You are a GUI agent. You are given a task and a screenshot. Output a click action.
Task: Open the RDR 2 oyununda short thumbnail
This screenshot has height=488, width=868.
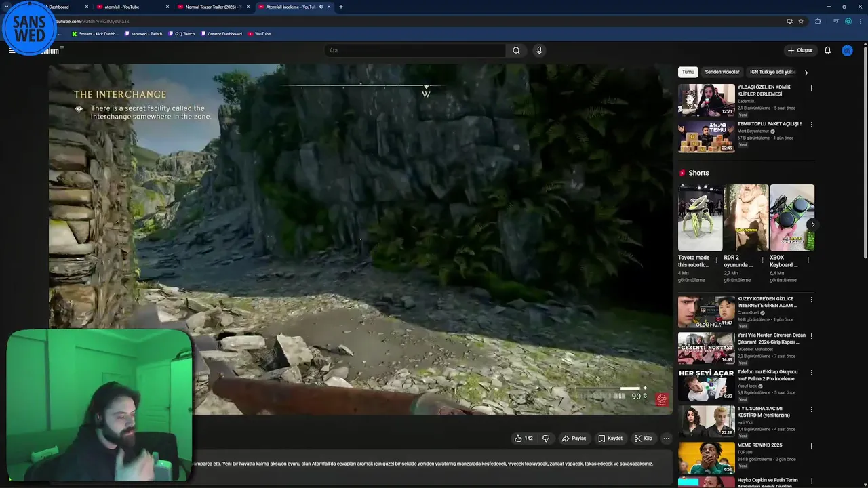pyautogui.click(x=746, y=218)
